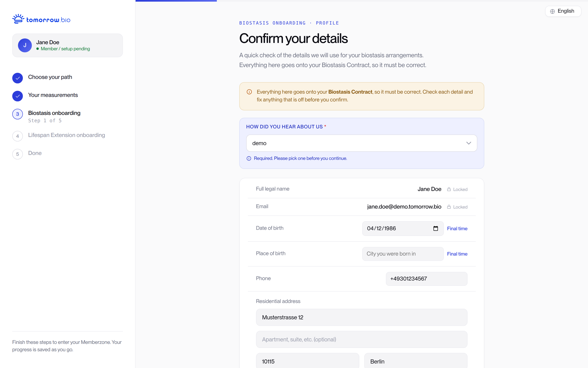Click the lock icon beside Full legal name
Viewport: 588px width, 368px height.
449,189
